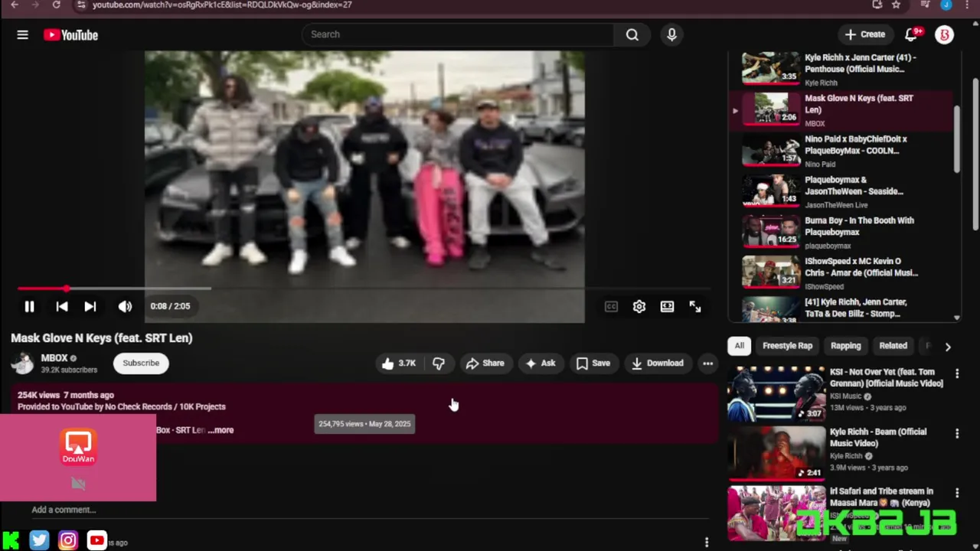Skip to previous video in playlist
The width and height of the screenshot is (980, 551).
62,306
